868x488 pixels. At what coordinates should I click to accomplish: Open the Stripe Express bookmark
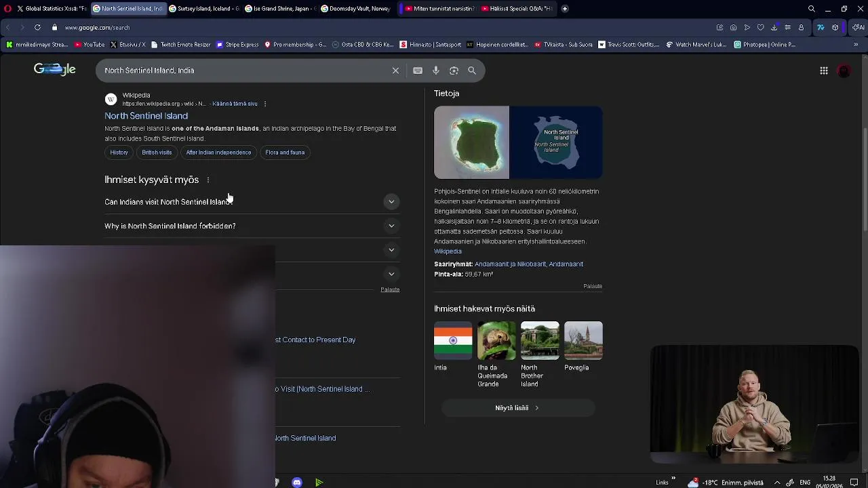click(237, 45)
